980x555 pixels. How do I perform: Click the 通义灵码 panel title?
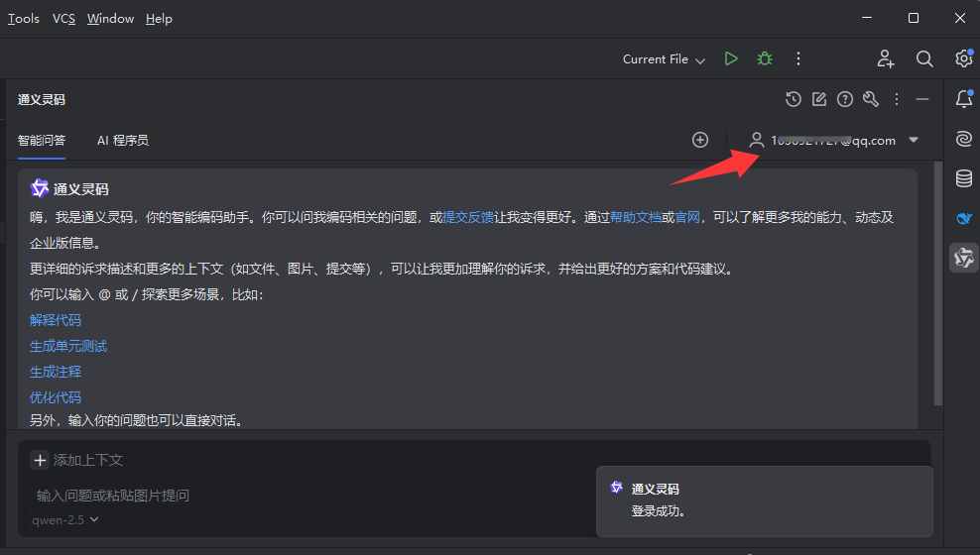(42, 100)
